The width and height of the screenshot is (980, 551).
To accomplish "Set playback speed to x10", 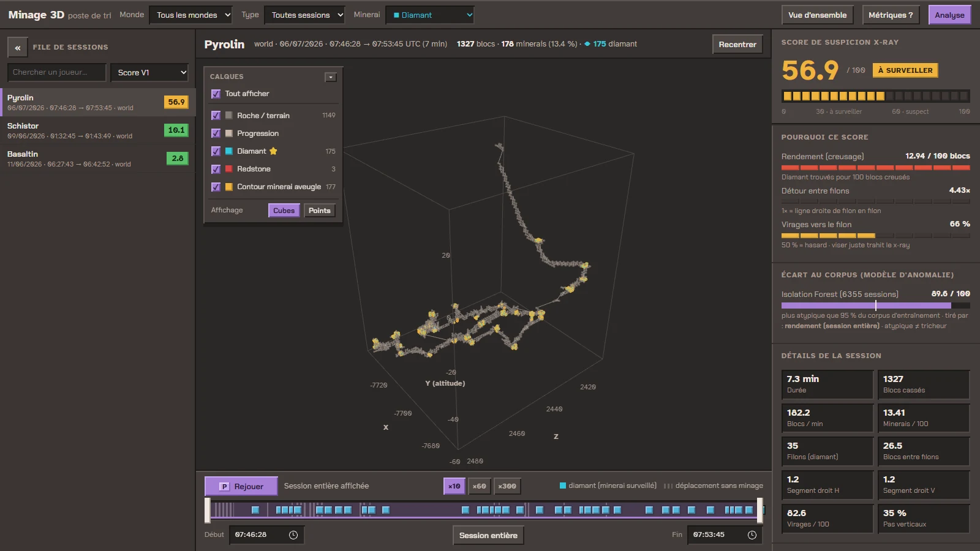I will pyautogui.click(x=454, y=486).
